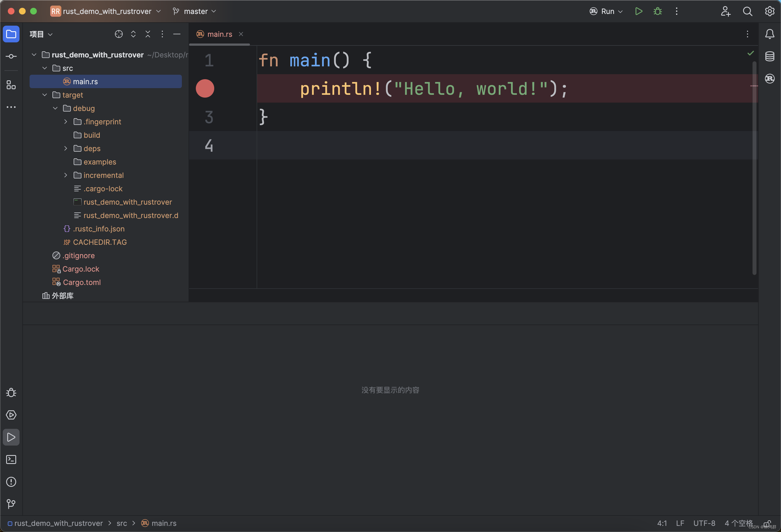Open the Terminal tool window
781x532 pixels.
[11, 460]
